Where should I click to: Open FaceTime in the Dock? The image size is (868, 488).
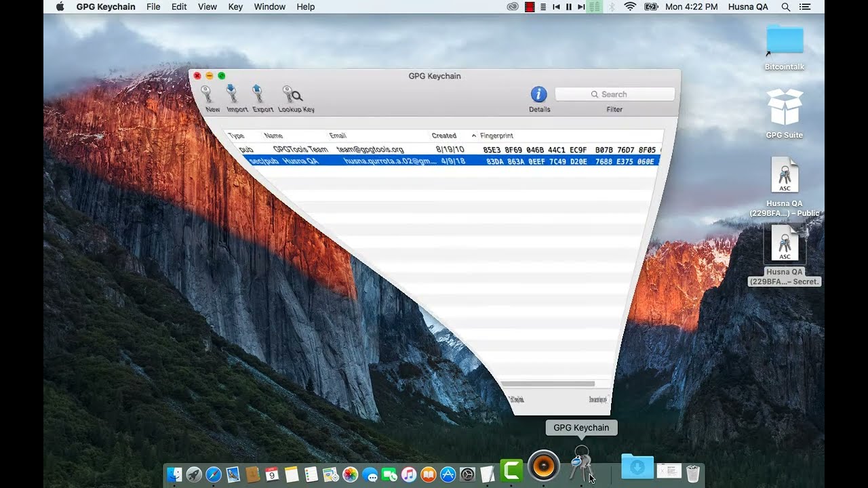(389, 474)
